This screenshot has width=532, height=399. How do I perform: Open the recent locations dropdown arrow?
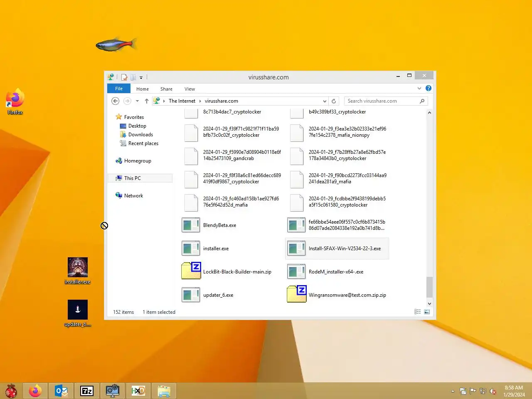(x=137, y=101)
